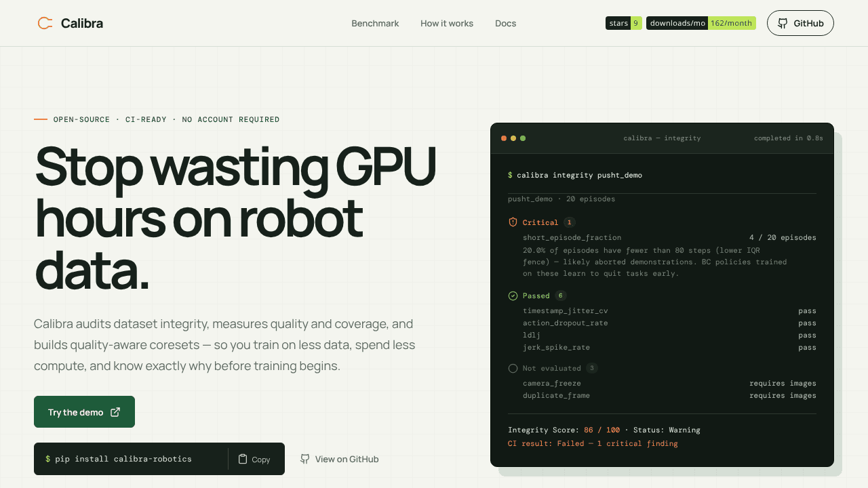Click the Critical shield warning icon
This screenshot has width=868, height=488.
point(513,222)
